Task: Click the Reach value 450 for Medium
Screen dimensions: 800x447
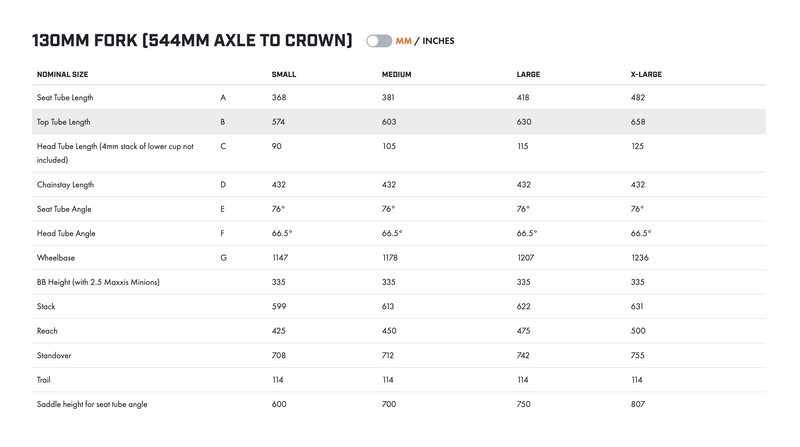Action: [x=389, y=331]
